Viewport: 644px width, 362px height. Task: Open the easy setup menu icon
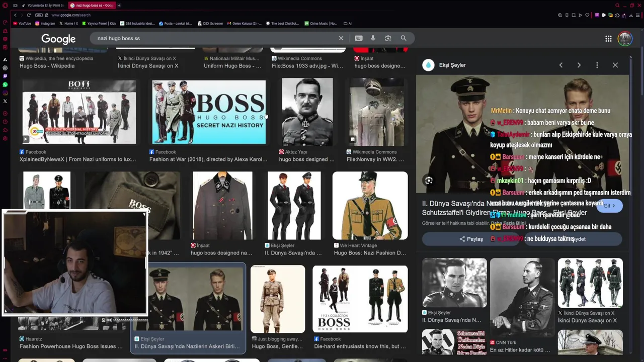(x=638, y=15)
